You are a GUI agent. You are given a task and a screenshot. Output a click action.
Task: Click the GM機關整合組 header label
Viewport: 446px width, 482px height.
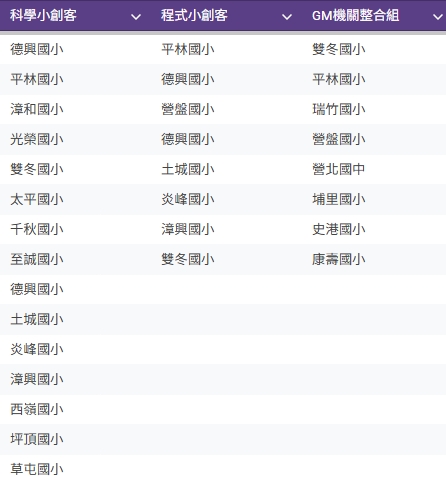tap(355, 15)
